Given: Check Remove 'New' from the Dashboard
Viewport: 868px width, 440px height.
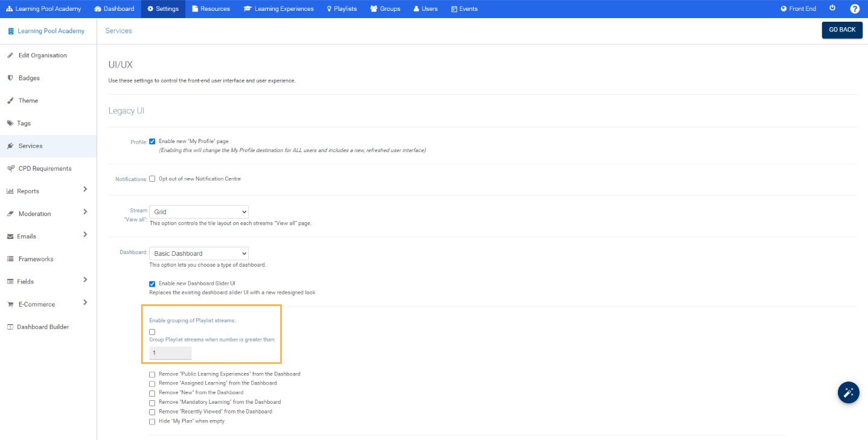Looking at the screenshot, I should pyautogui.click(x=152, y=392).
